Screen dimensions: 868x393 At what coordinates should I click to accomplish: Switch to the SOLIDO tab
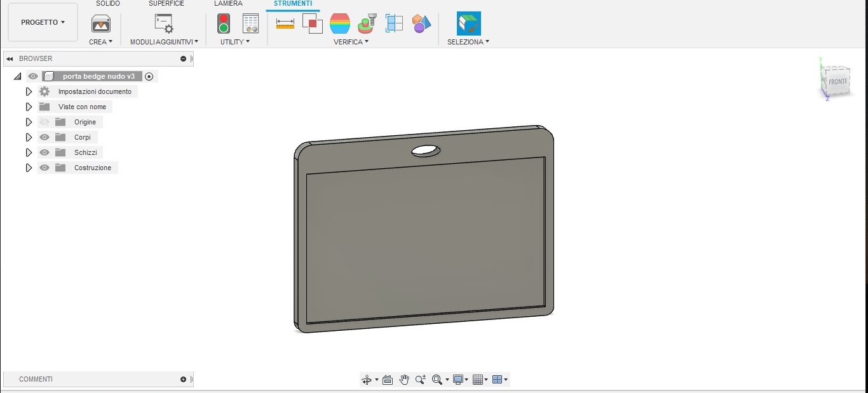point(108,4)
